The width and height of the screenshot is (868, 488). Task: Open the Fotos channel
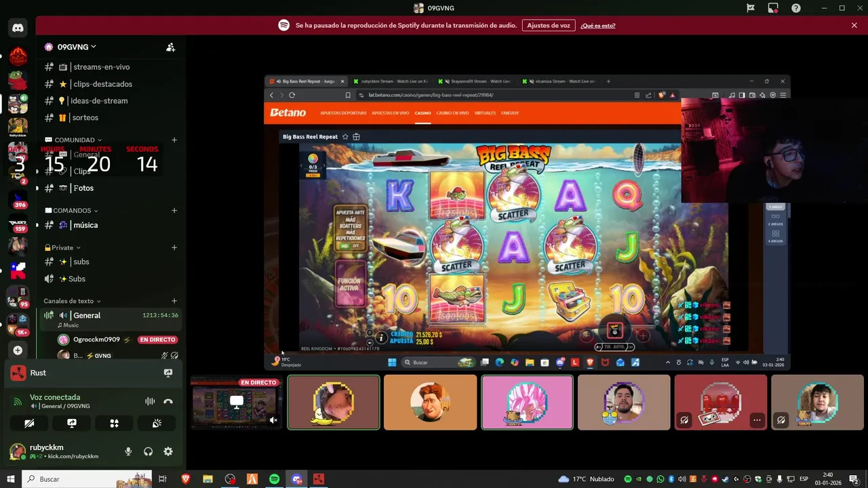[109, 188]
